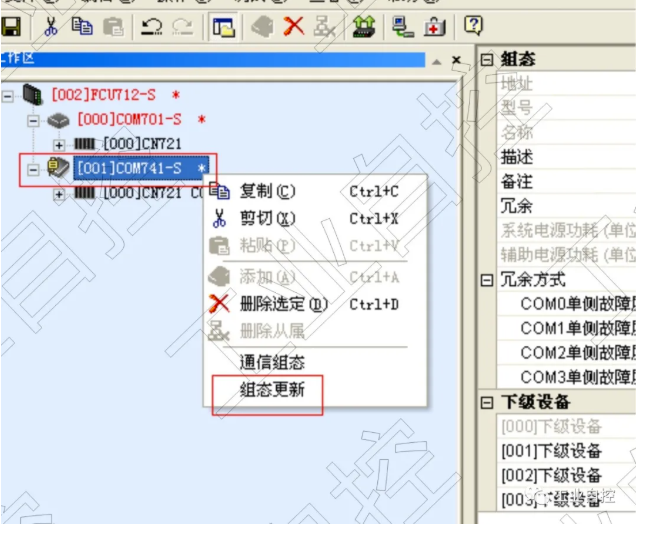Viewport: 651px width, 535px height.
Task: Click the Cut scissors toolbar icon
Action: [x=50, y=26]
